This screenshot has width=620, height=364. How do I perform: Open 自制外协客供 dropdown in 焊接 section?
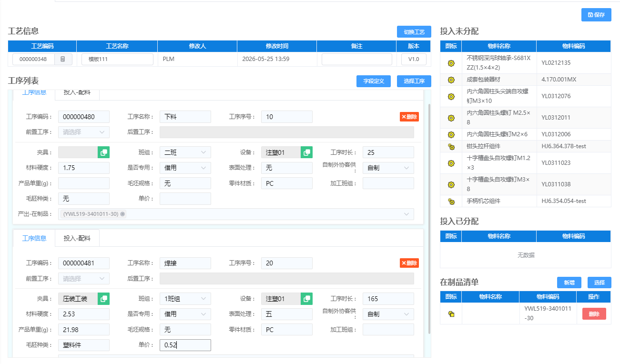(388, 314)
